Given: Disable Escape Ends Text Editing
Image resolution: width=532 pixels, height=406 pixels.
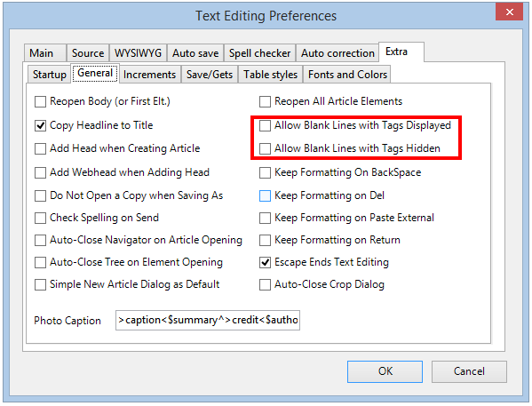Looking at the screenshot, I should pyautogui.click(x=265, y=262).
